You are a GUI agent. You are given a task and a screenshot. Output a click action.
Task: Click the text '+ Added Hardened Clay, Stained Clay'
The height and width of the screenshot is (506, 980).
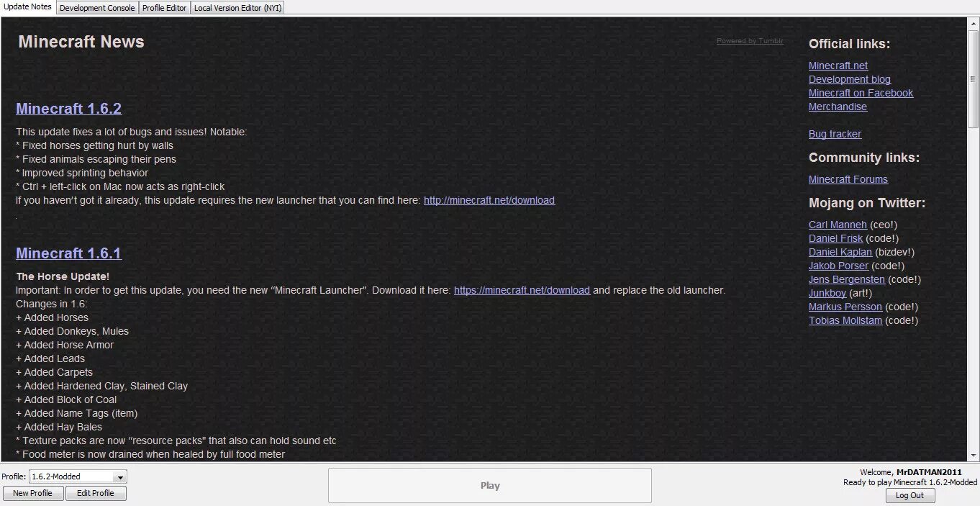point(101,386)
